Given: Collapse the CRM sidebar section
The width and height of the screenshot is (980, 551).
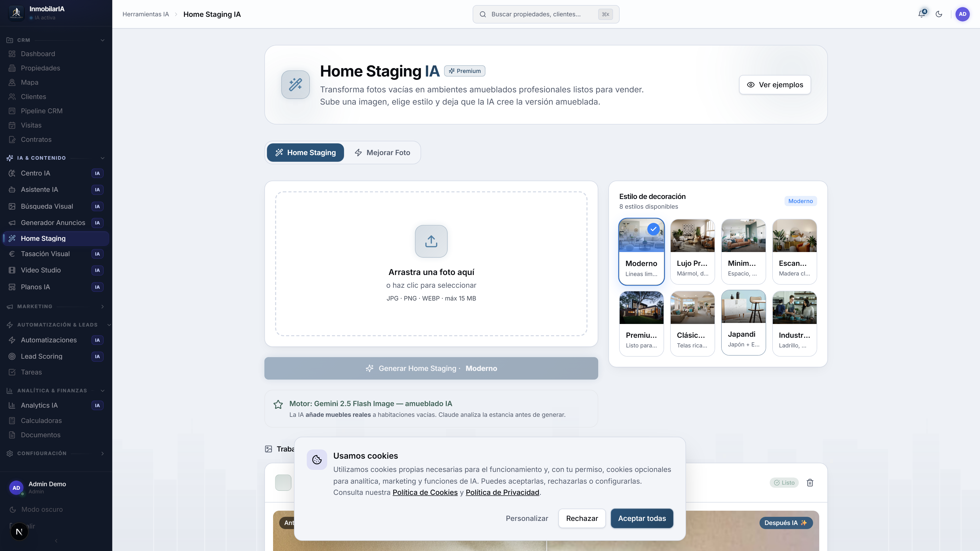Looking at the screenshot, I should [x=56, y=40].
